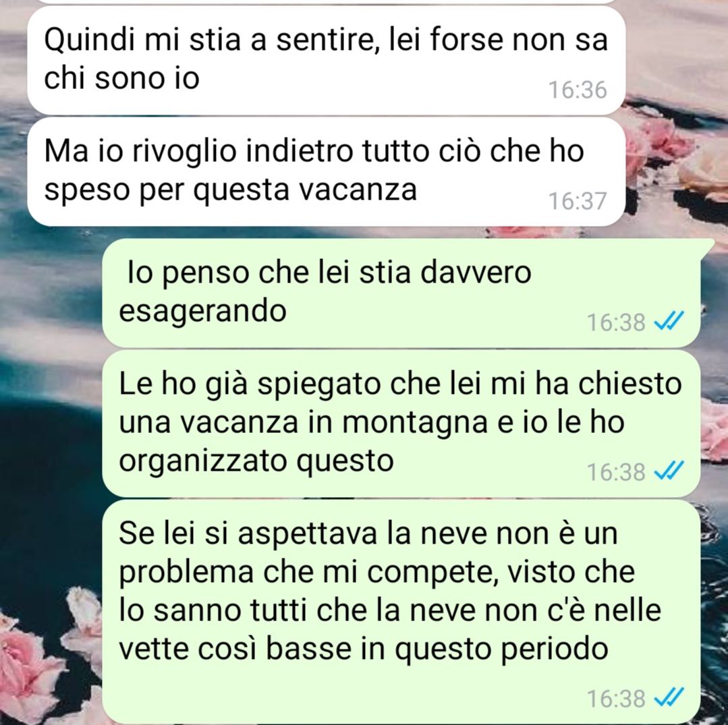
Task: Click the 16:36 timestamp
Action: 578,90
